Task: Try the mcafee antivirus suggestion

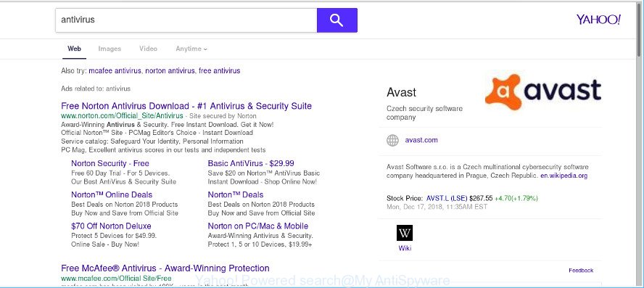Action: [115, 70]
